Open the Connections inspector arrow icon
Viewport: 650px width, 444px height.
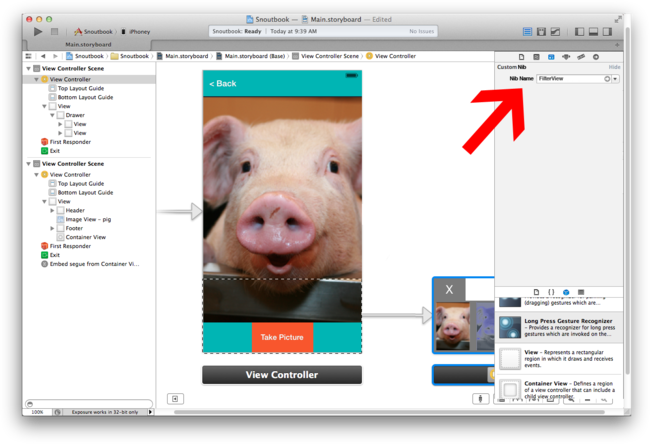(x=596, y=57)
